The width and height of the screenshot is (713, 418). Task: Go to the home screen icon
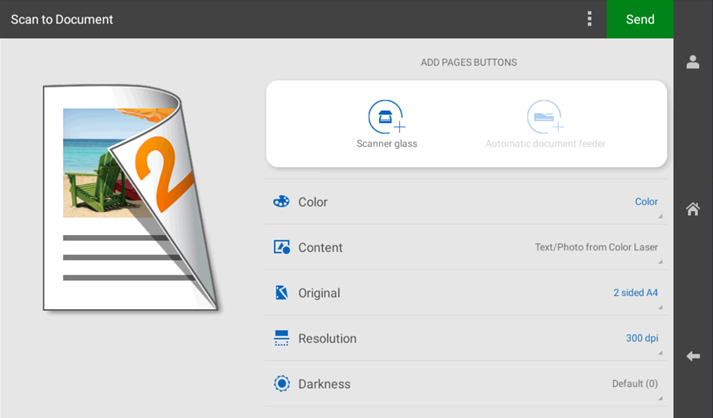click(692, 209)
